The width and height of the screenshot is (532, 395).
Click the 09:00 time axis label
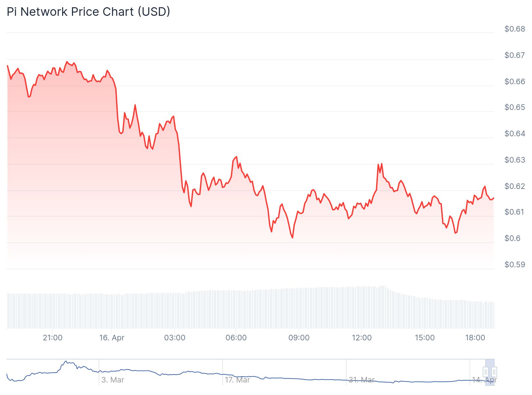point(299,338)
